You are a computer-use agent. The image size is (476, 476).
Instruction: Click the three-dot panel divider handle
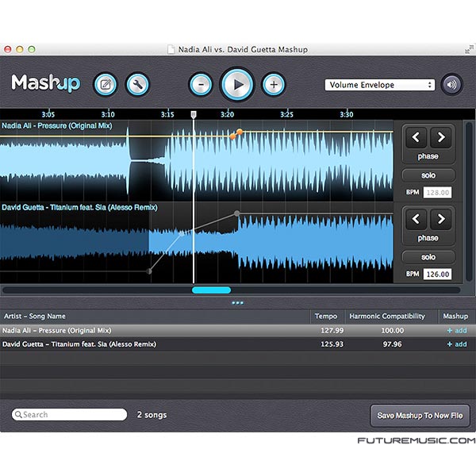tap(237, 303)
